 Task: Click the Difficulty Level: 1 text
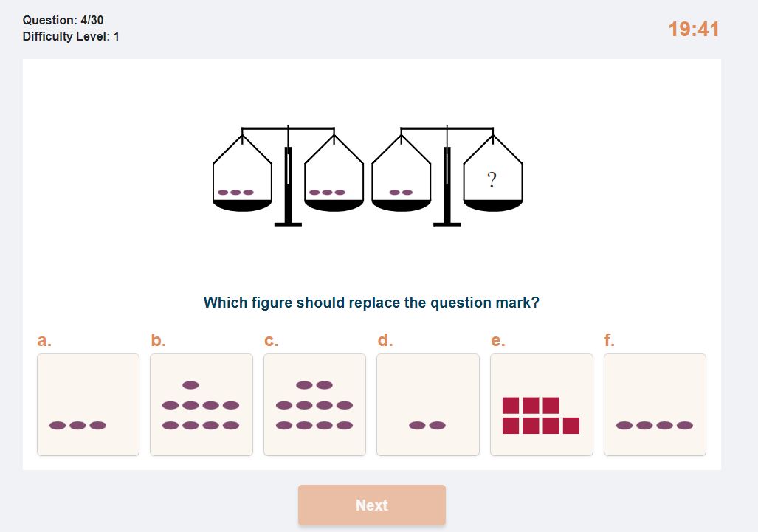coord(71,37)
